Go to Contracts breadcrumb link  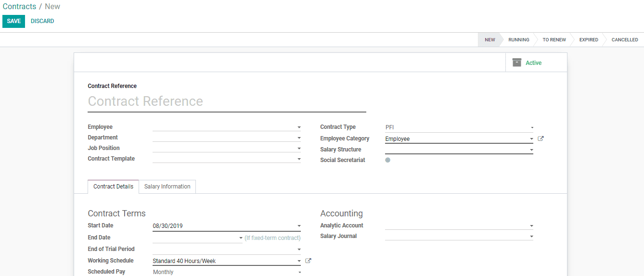[19, 7]
